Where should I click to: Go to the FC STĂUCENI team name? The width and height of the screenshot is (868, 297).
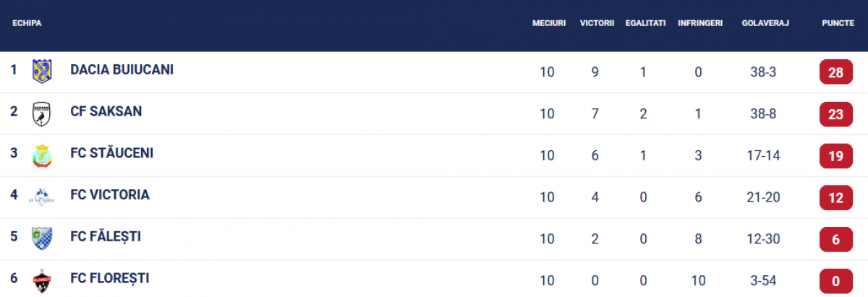(111, 152)
